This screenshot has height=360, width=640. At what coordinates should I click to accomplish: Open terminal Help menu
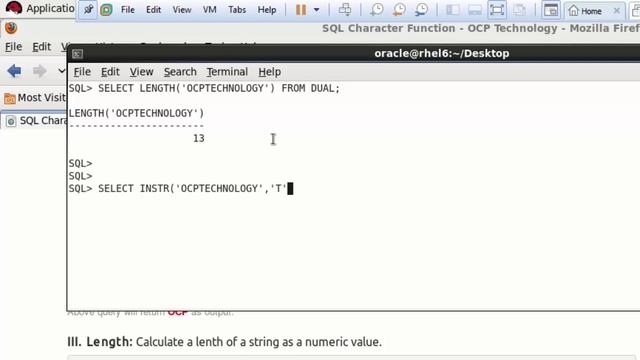coord(269,72)
